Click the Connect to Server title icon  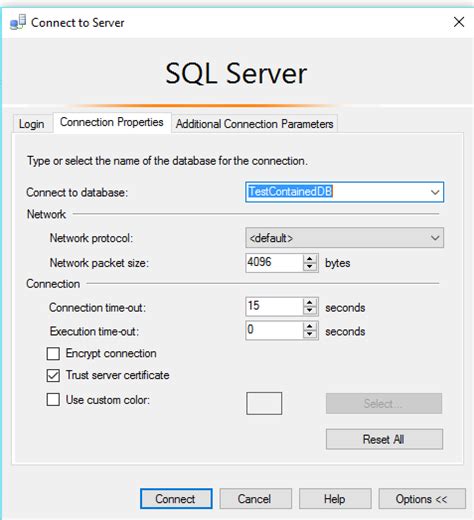pyautogui.click(x=18, y=22)
